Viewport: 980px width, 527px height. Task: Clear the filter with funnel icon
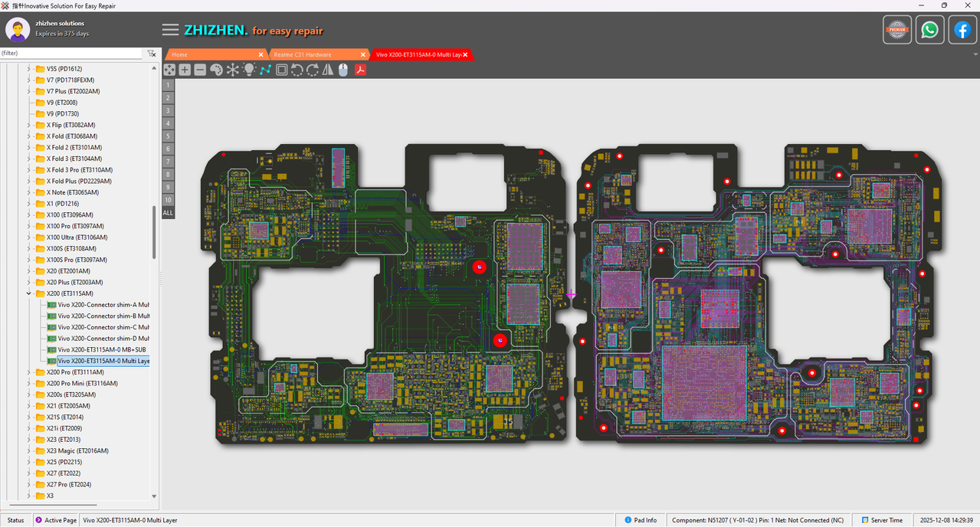click(x=152, y=54)
